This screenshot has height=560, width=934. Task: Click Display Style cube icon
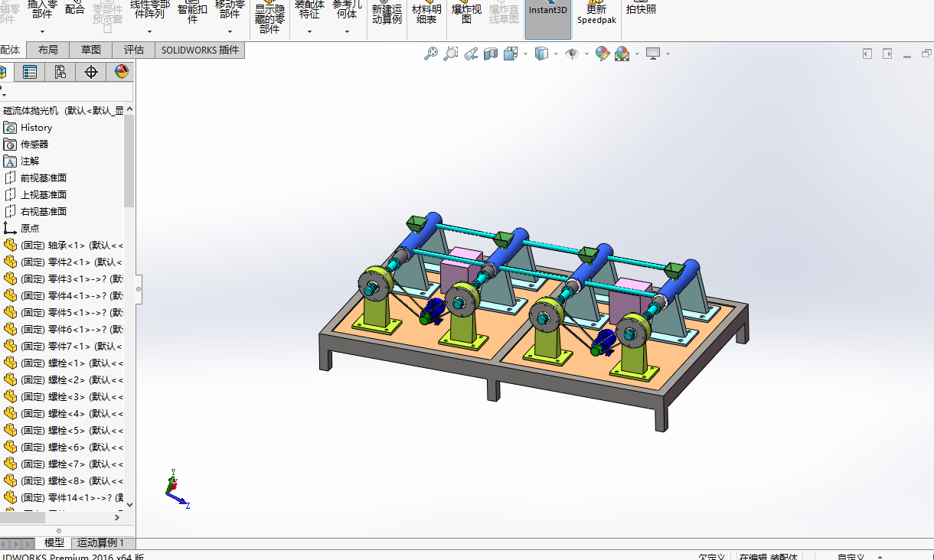(541, 54)
